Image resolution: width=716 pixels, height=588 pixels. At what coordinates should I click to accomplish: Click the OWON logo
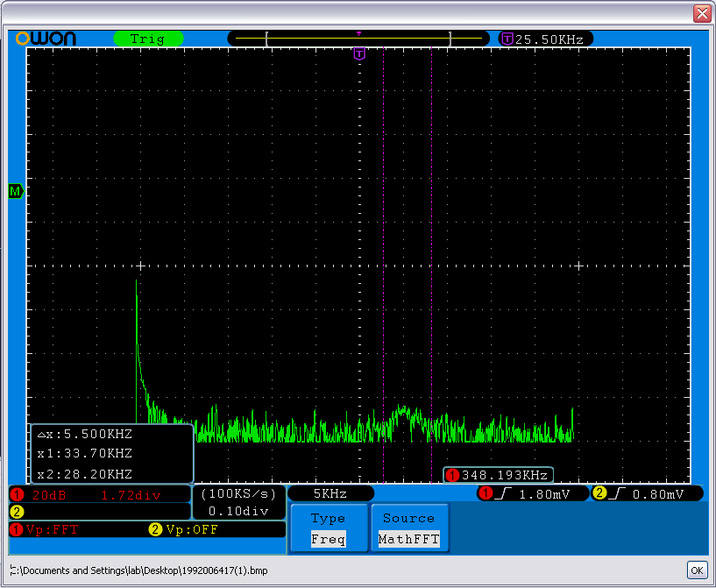click(46, 39)
